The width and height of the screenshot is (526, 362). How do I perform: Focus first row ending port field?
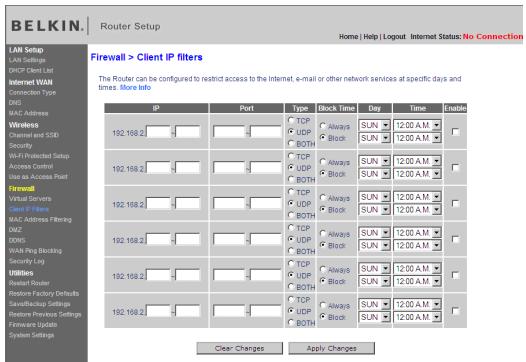click(x=265, y=132)
